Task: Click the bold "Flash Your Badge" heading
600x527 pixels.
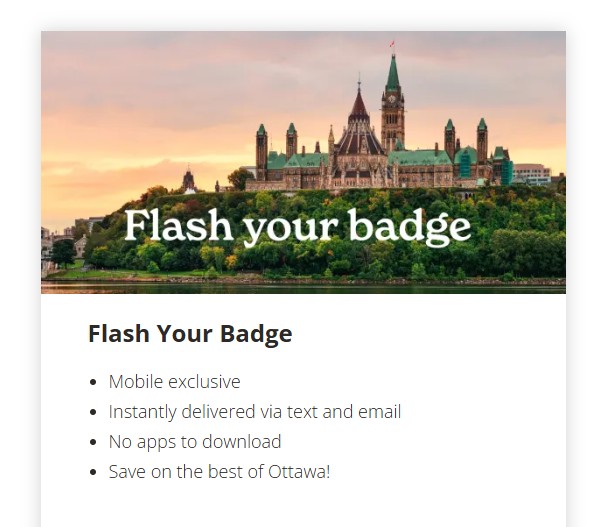Action: 190,334
